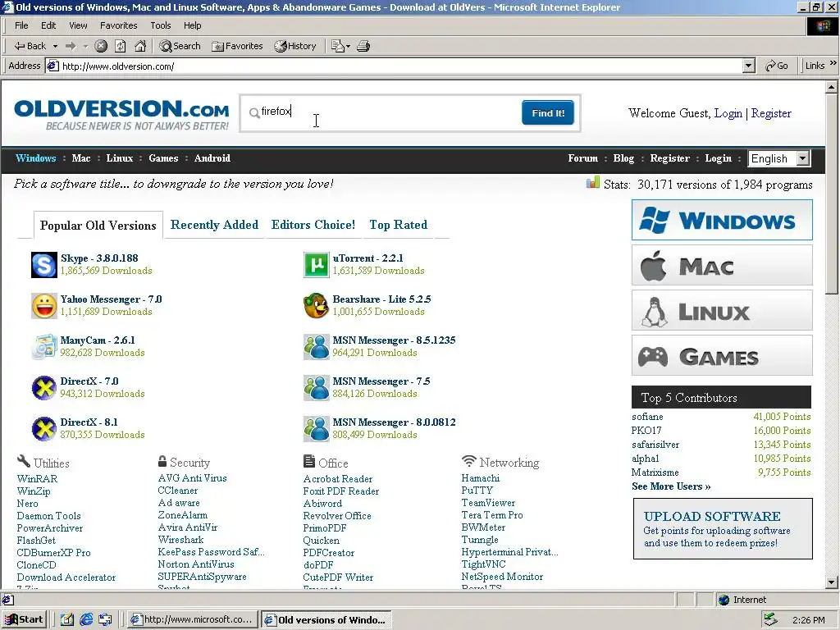Click the Find It! button
Screen dimensions: 840x630
547,113
